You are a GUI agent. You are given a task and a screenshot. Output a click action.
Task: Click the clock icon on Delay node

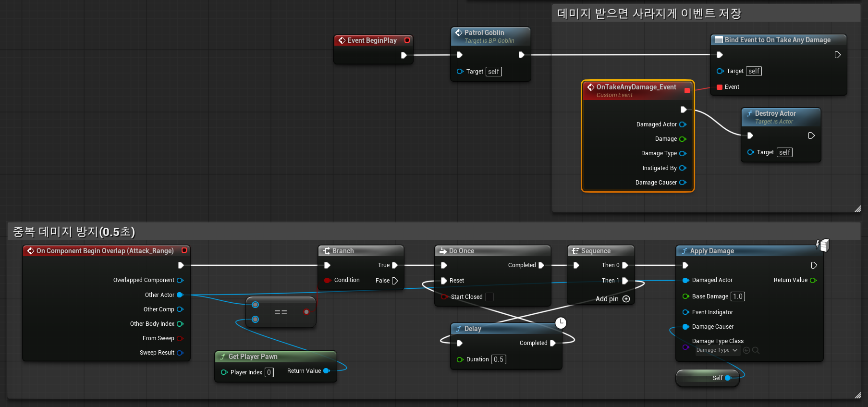coord(561,323)
